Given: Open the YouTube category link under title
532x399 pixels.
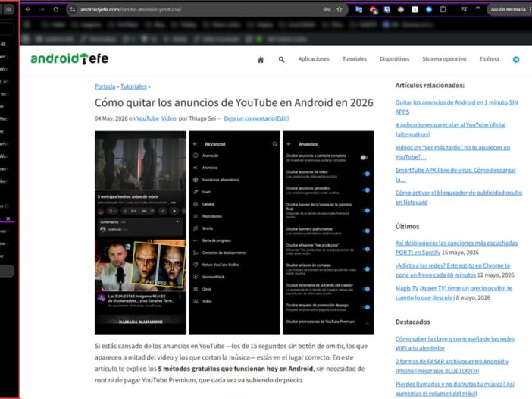Looking at the screenshot, I should pyautogui.click(x=148, y=118).
